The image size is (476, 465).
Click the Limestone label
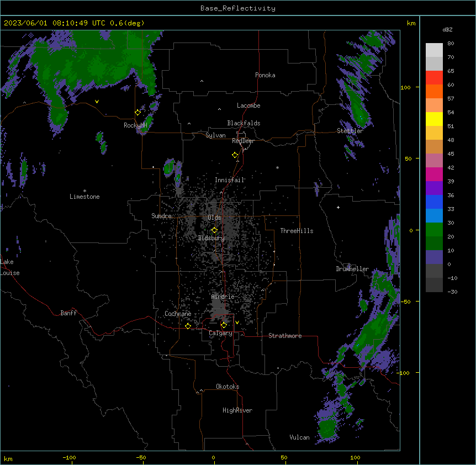(84, 197)
